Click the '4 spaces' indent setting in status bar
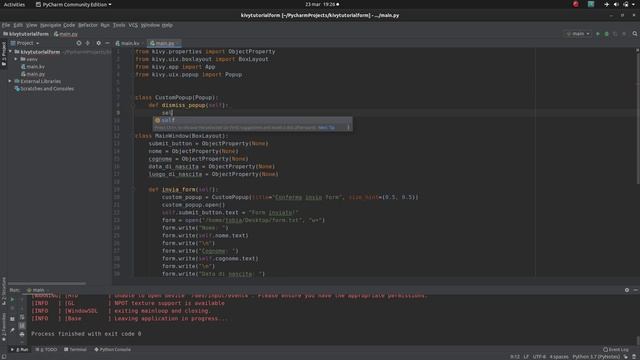640x360 pixels. (559, 357)
